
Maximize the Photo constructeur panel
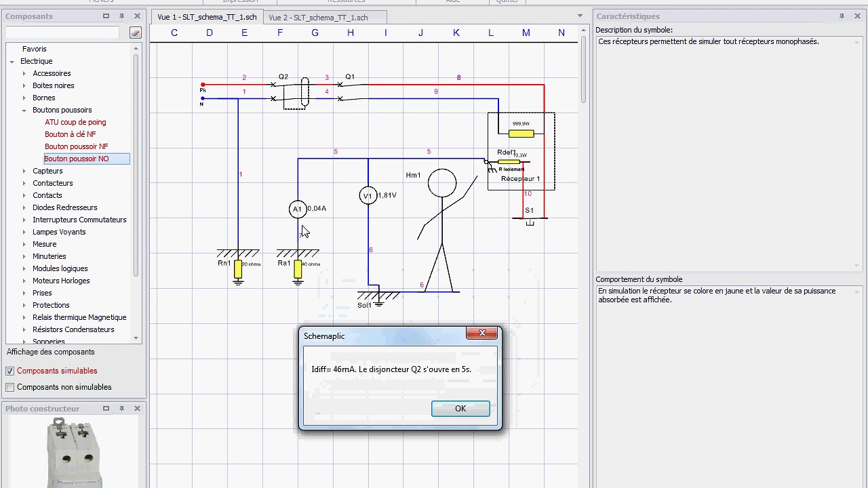click(106, 409)
